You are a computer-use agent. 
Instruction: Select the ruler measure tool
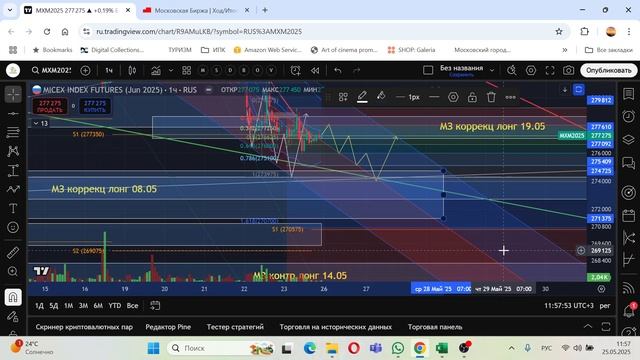coord(13,253)
